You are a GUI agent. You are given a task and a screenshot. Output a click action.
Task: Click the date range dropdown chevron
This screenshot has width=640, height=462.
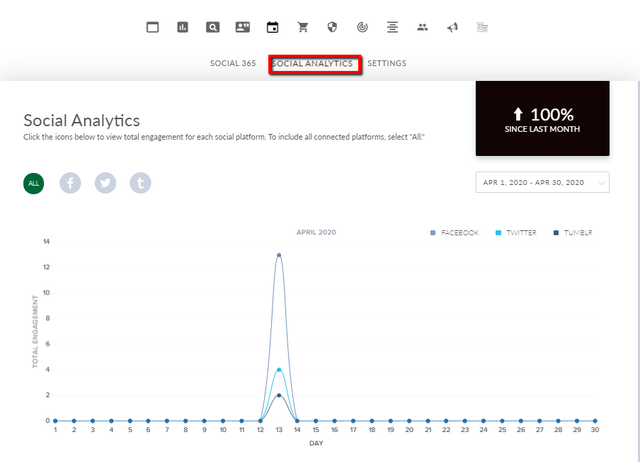[601, 183]
